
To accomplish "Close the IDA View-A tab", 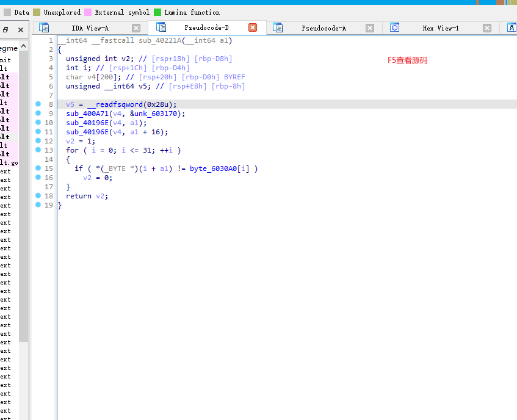I will [136, 28].
